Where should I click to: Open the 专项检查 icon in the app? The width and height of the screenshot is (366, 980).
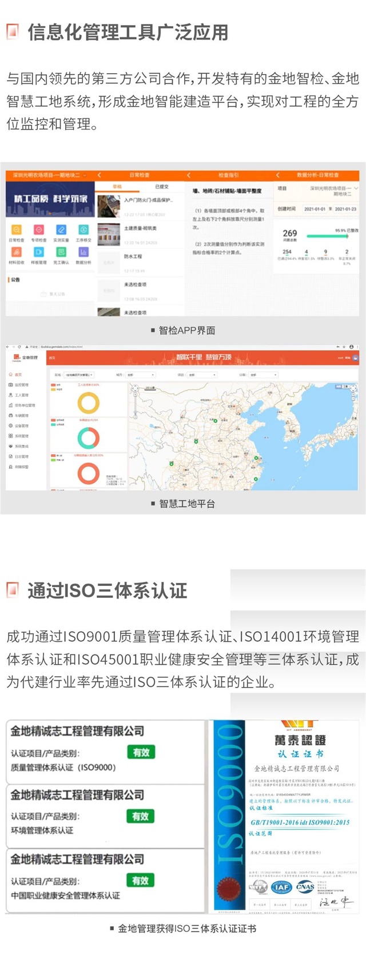(39, 230)
